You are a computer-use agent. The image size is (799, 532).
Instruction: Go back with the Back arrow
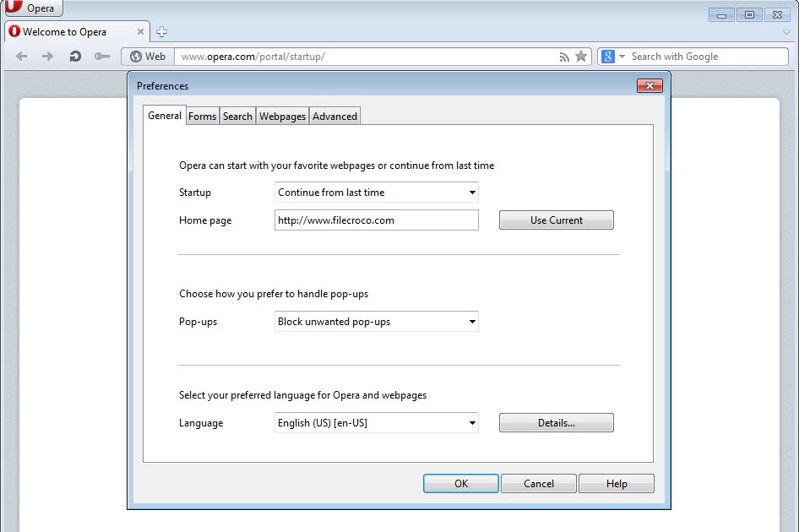pyautogui.click(x=21, y=56)
